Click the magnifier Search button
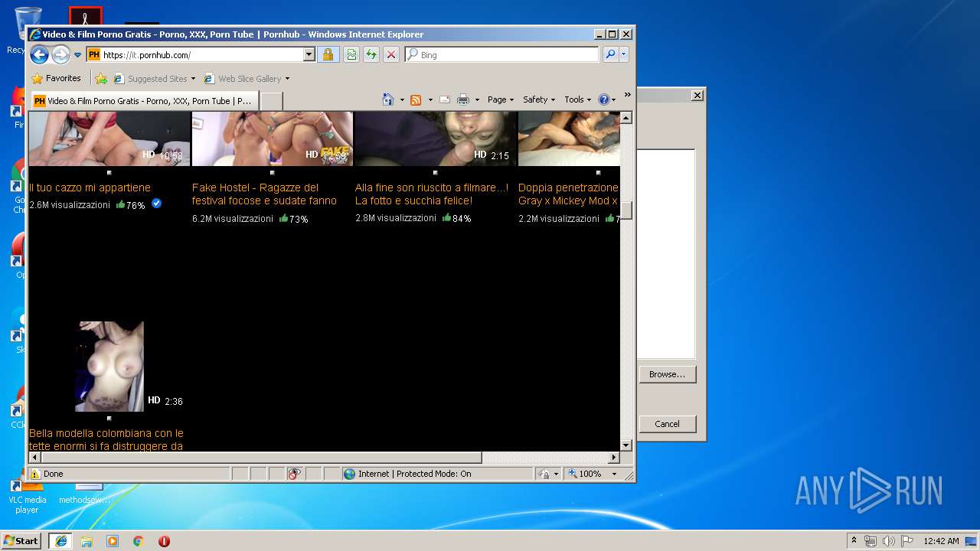 click(x=610, y=54)
